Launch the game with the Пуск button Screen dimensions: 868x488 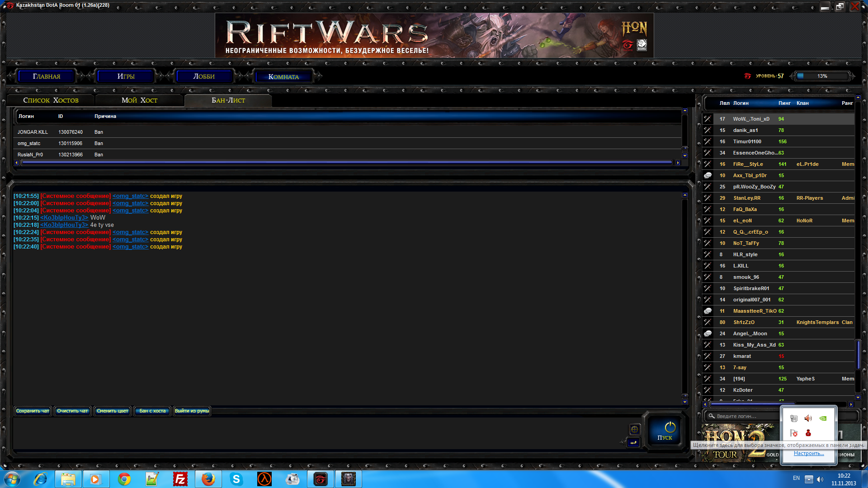(665, 431)
